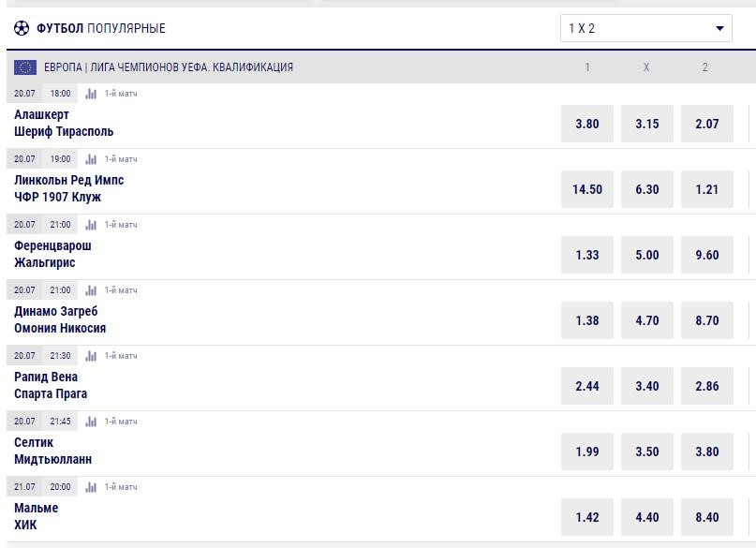Open statistics icon for Мальме match
This screenshot has width=756, height=548.
pos(91,487)
